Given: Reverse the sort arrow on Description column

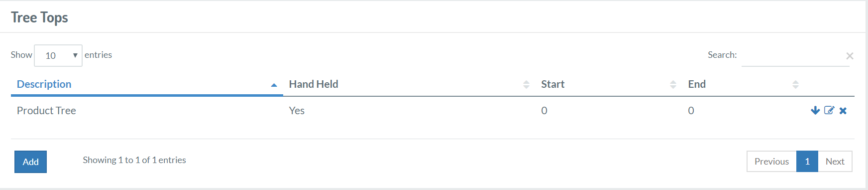Looking at the screenshot, I should 274,85.
